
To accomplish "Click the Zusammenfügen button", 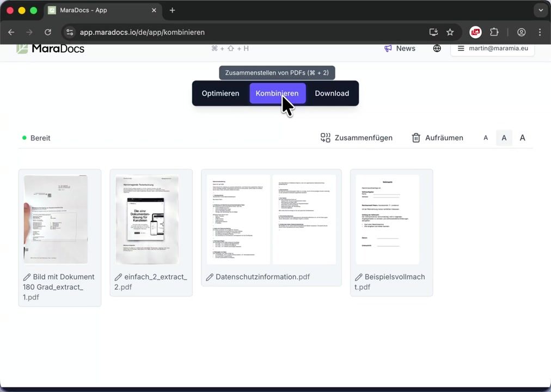I will (x=357, y=138).
